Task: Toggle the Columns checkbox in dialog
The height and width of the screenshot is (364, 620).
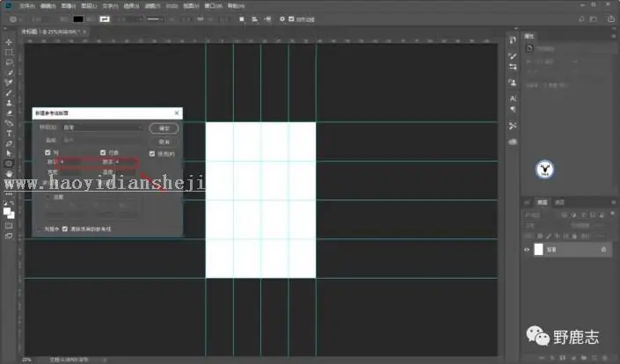Action: (47, 153)
